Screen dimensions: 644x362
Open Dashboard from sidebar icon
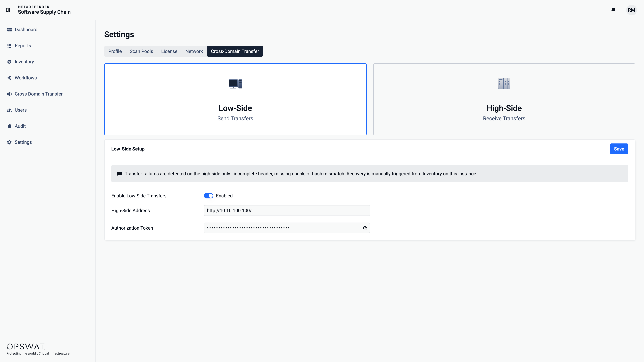[x=10, y=30]
